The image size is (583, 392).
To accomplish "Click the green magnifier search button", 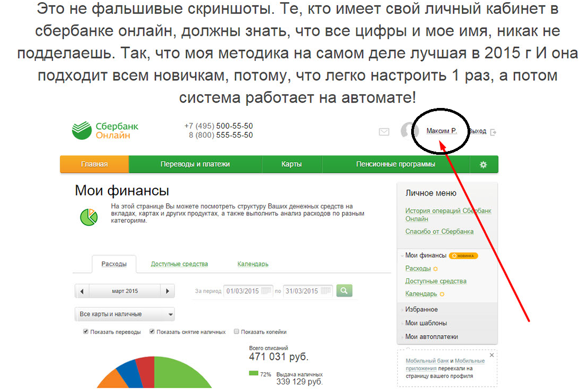I will (x=344, y=290).
